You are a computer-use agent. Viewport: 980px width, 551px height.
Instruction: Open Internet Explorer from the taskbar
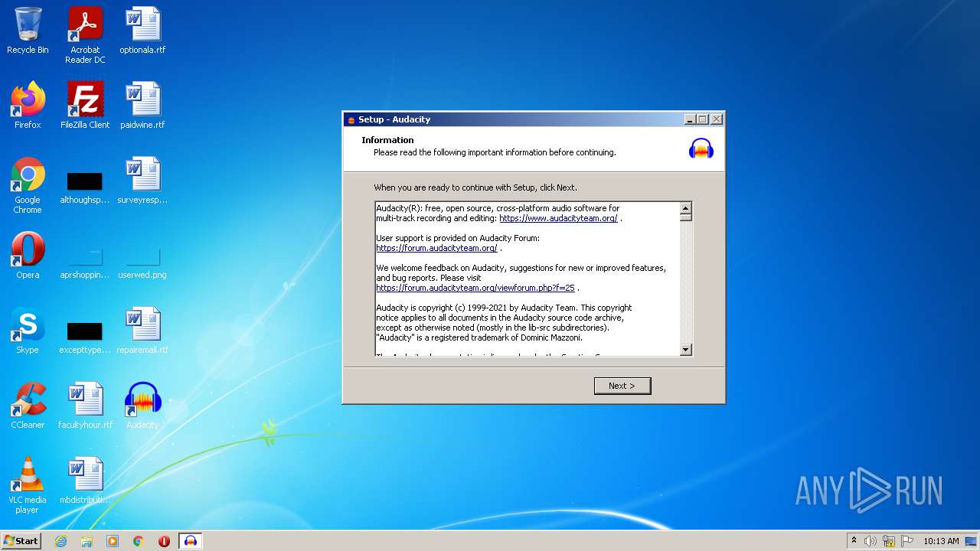pyautogui.click(x=60, y=541)
